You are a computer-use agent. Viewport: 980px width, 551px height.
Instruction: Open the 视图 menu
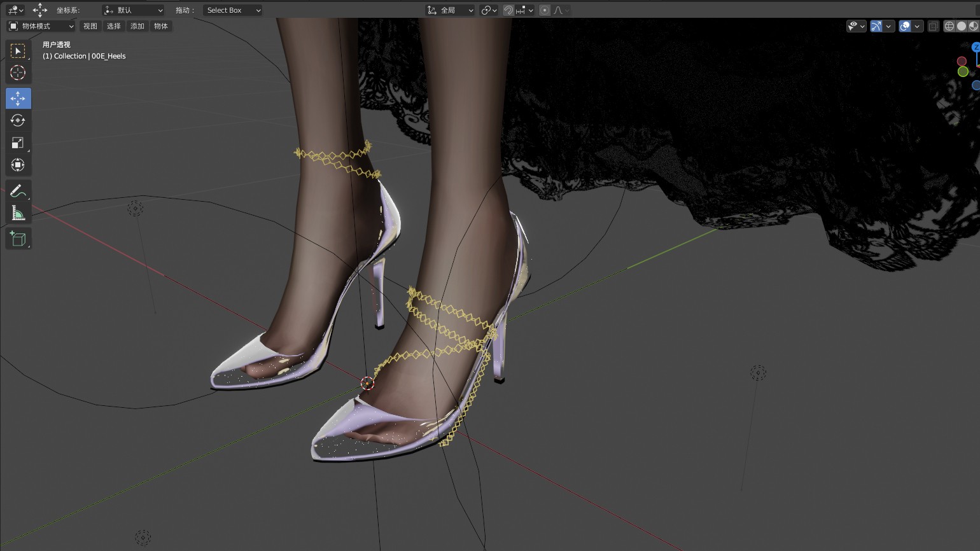pyautogui.click(x=90, y=26)
